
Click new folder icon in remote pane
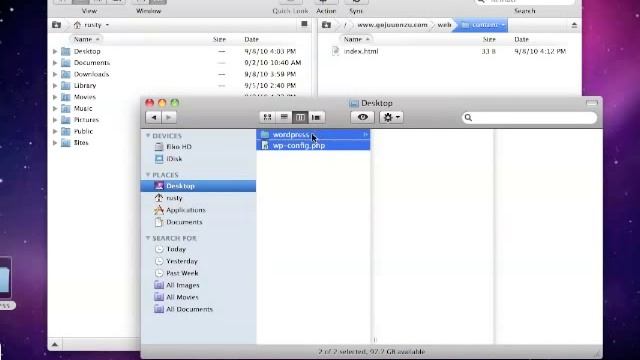click(326, 25)
